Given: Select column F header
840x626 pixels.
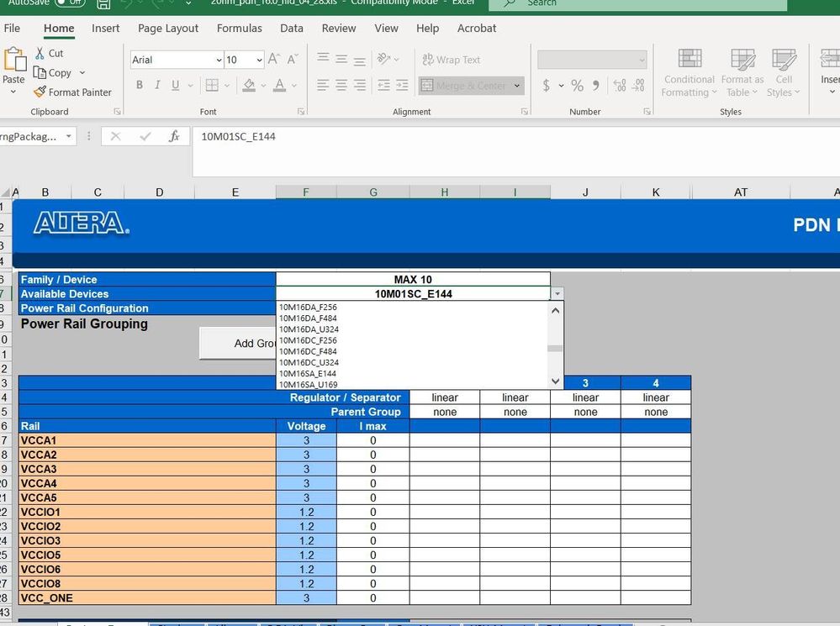Looking at the screenshot, I should 306,192.
